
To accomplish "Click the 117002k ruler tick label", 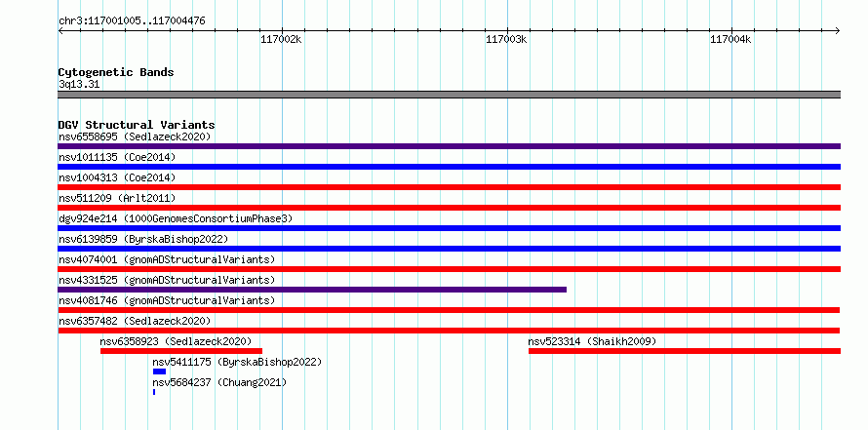I will point(281,40).
